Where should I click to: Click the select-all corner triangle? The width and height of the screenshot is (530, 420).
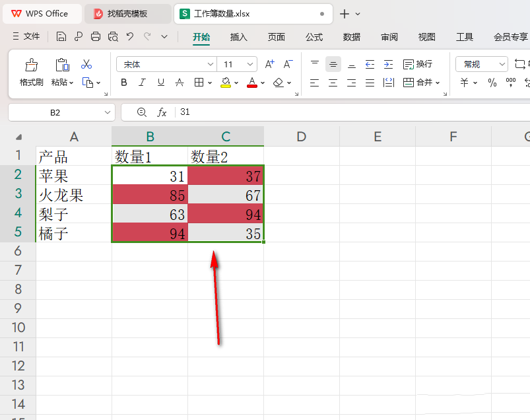[18, 137]
